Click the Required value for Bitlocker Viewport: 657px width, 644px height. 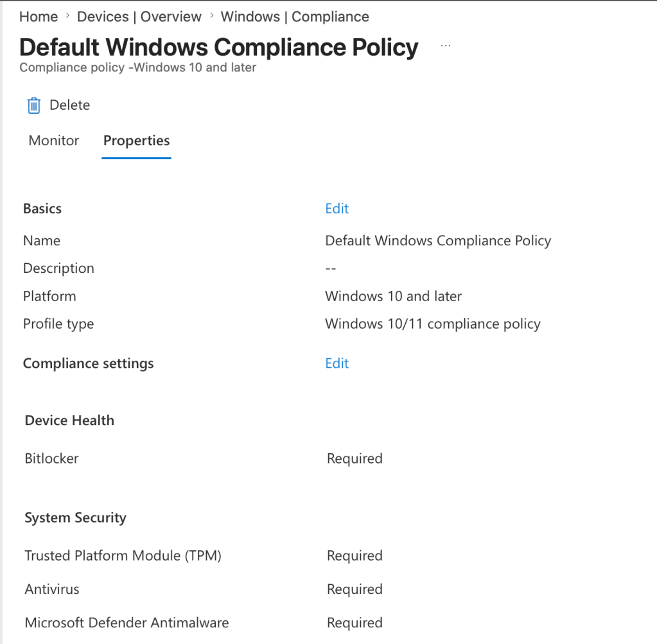coord(355,458)
